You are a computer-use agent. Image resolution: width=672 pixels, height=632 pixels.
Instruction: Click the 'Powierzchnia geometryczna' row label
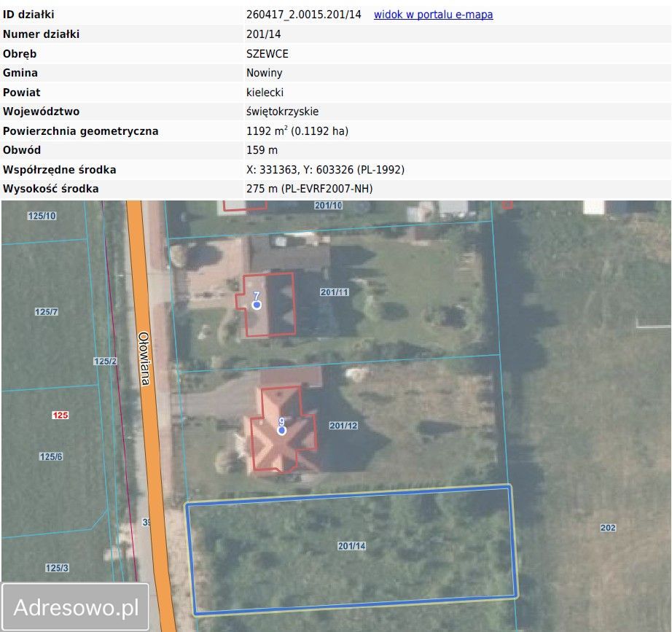(81, 131)
